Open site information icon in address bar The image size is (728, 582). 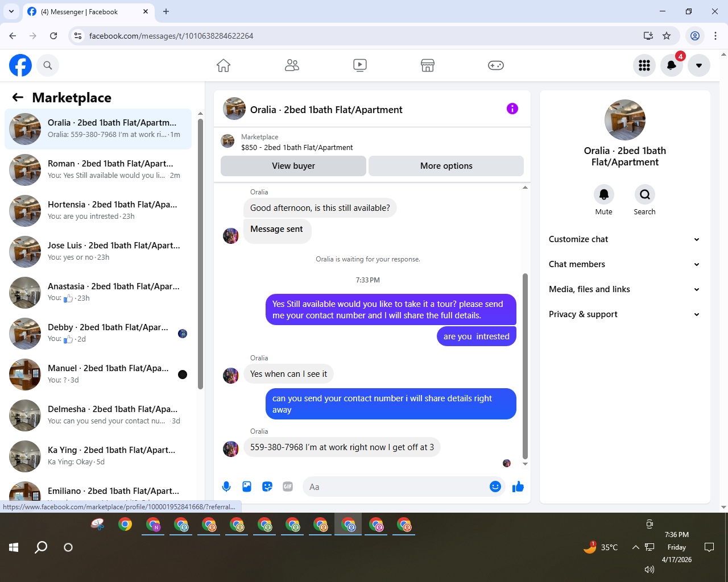[78, 36]
